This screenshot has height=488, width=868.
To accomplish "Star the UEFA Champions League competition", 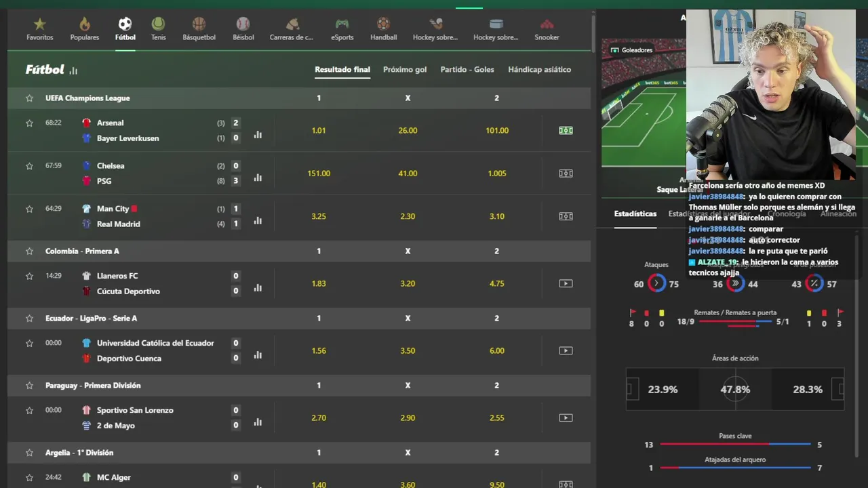I will 29,98.
